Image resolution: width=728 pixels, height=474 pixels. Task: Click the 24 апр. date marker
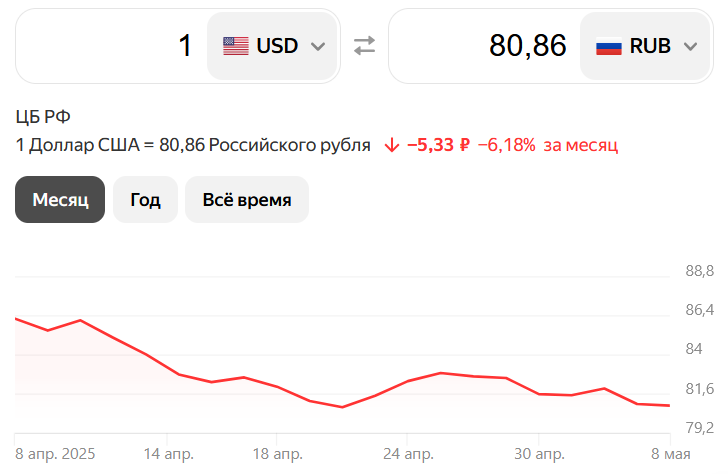[x=408, y=454]
